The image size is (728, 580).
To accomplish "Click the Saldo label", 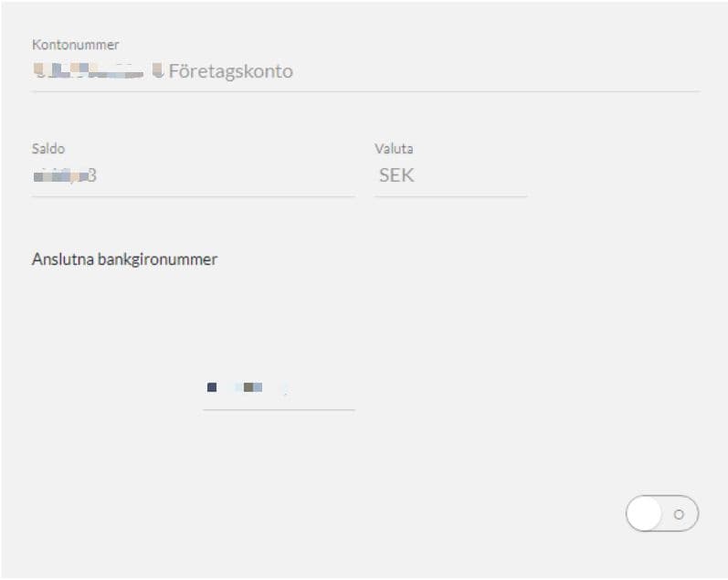I will coord(48,149).
